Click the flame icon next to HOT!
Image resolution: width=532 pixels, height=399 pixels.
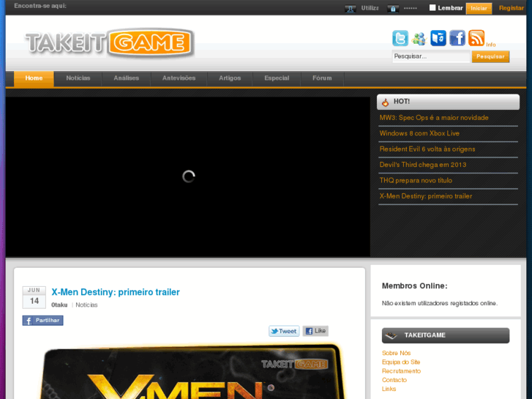[385, 102]
